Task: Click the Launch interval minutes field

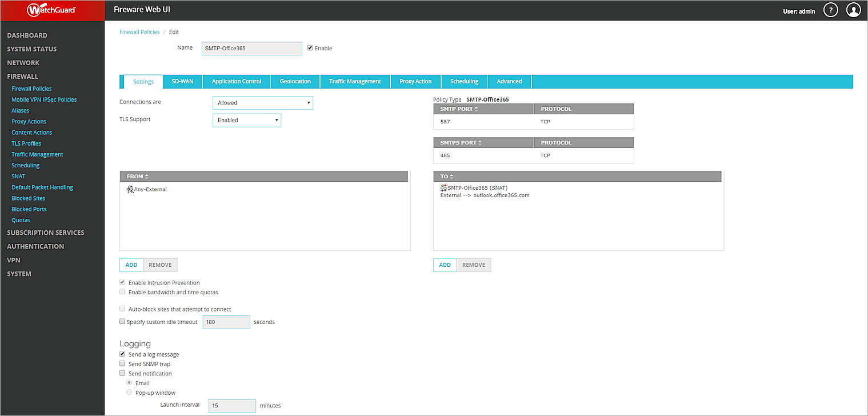Action: point(231,405)
